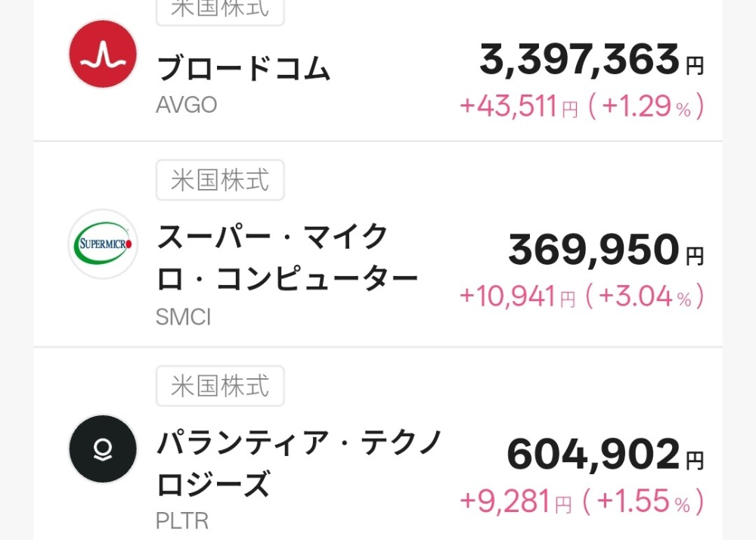Tap the 3,397,363円 valuation amount
Viewport: 756px width, 540px height.
592,60
